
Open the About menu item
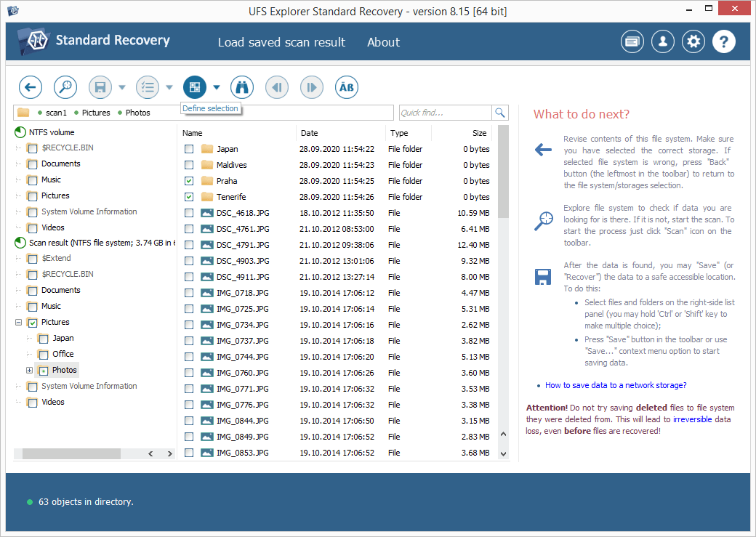click(383, 42)
